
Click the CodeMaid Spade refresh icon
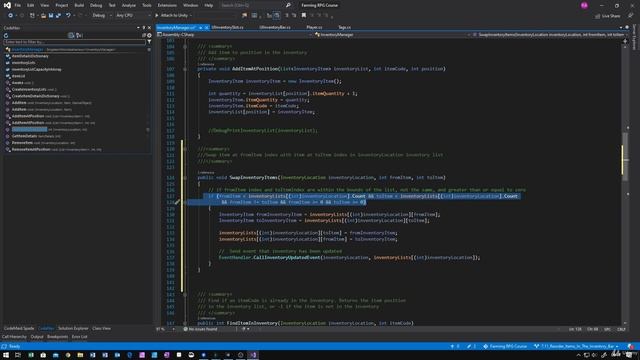tap(6, 36)
